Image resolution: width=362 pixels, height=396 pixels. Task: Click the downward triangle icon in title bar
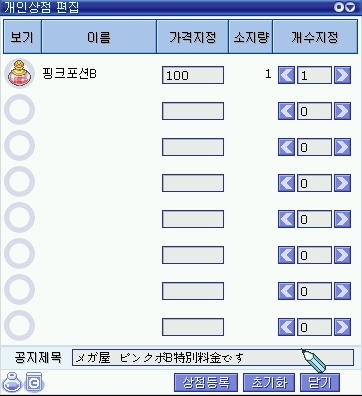(350, 7)
